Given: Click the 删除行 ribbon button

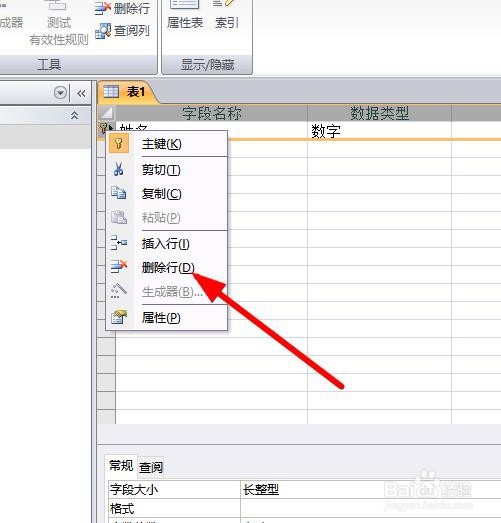Looking at the screenshot, I should coord(122,8).
